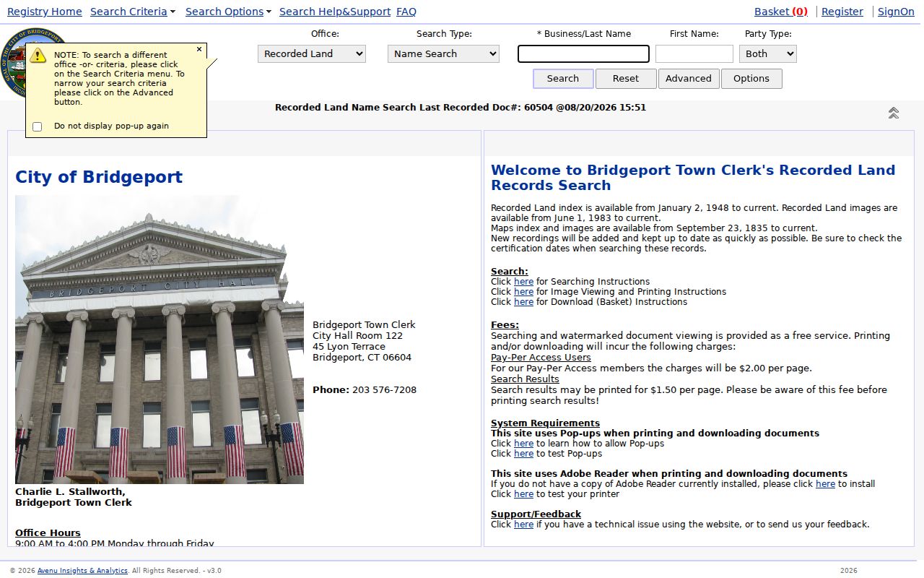924x578 pixels.
Task: Open Search Help&Support page
Action: tap(335, 12)
